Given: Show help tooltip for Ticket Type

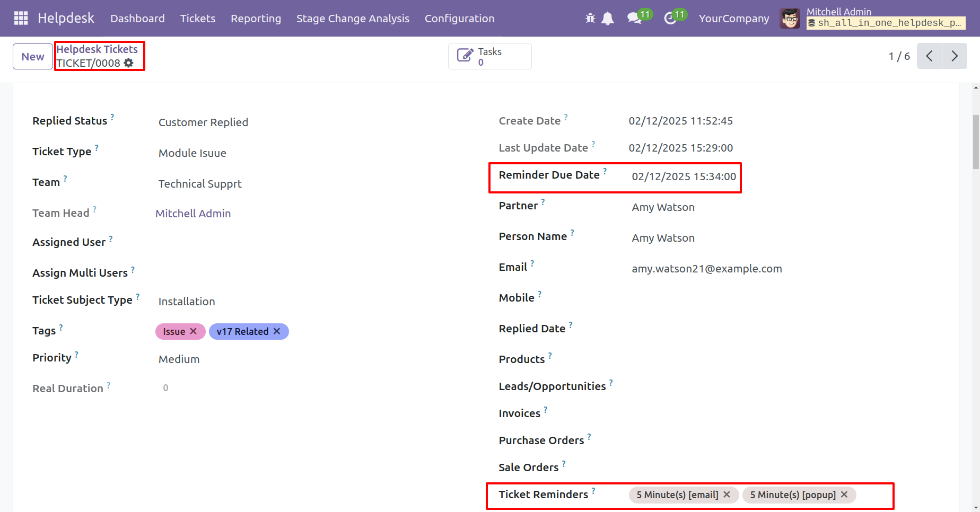Looking at the screenshot, I should click(97, 147).
